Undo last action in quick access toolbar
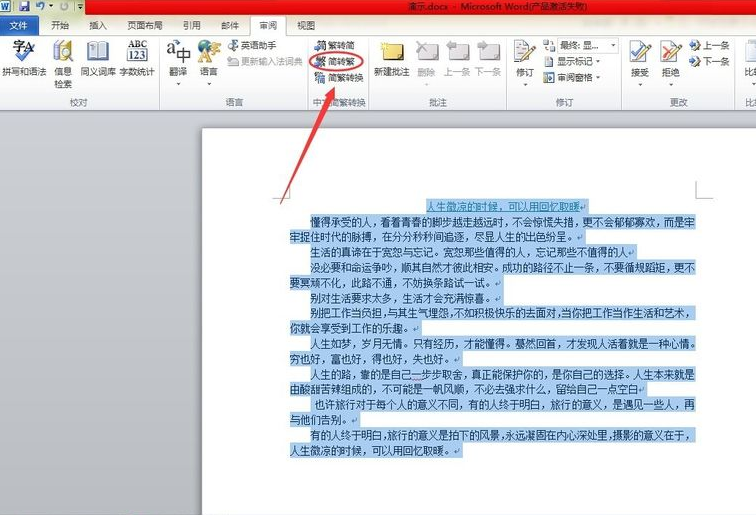 (x=40, y=6)
